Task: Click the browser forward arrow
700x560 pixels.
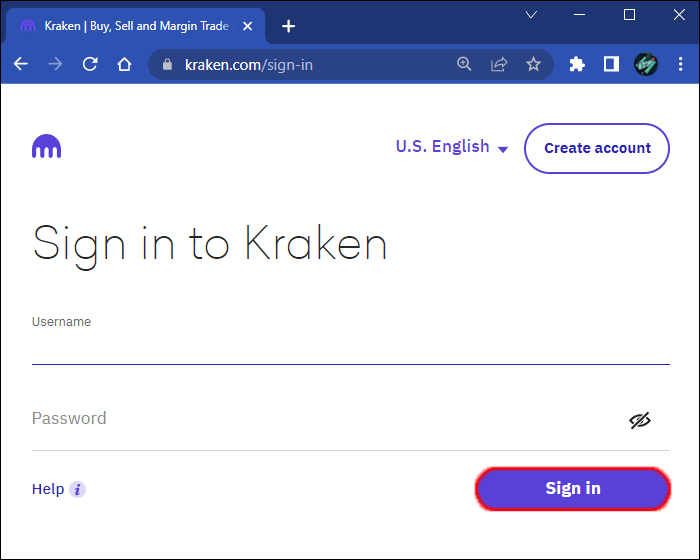Action: pos(55,64)
